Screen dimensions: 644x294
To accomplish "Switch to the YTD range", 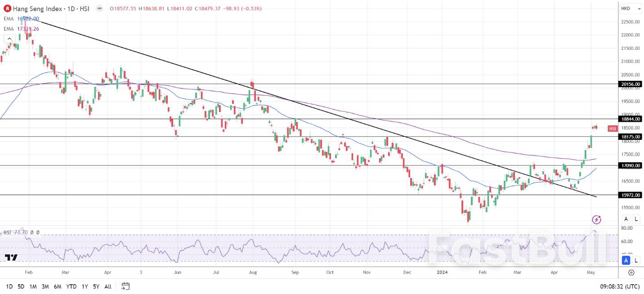I will pos(71,286).
